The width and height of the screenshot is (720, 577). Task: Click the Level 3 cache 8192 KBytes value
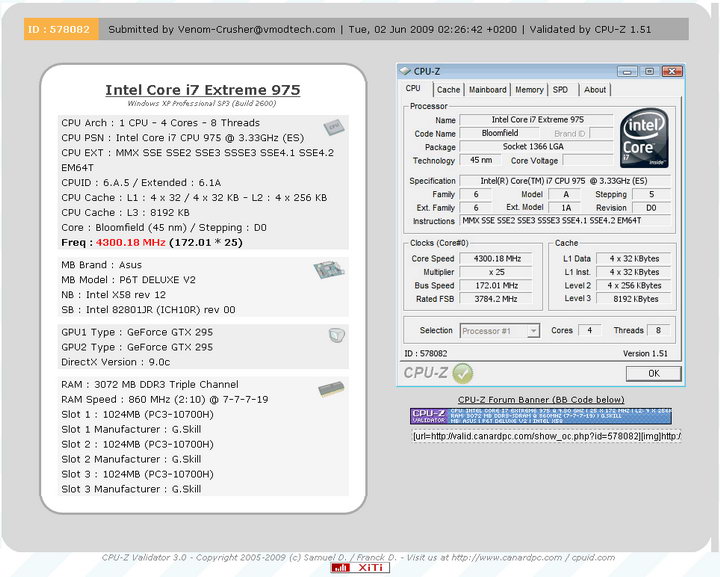coord(634,299)
